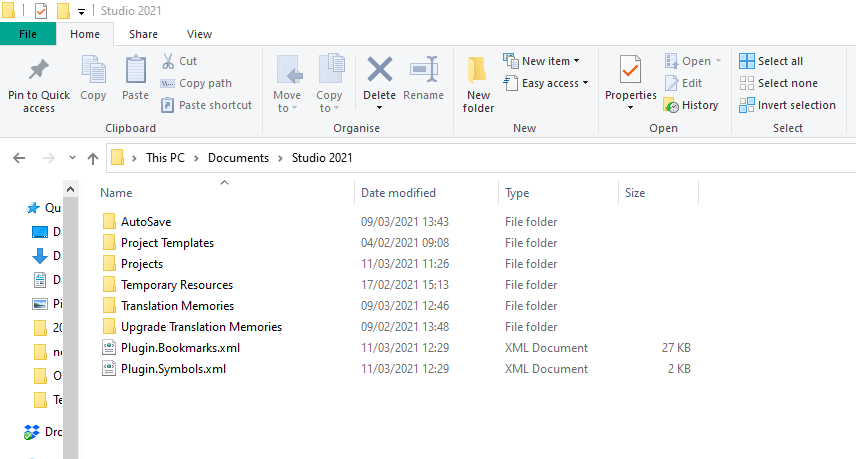Create a folder with New folder icon

[478, 70]
